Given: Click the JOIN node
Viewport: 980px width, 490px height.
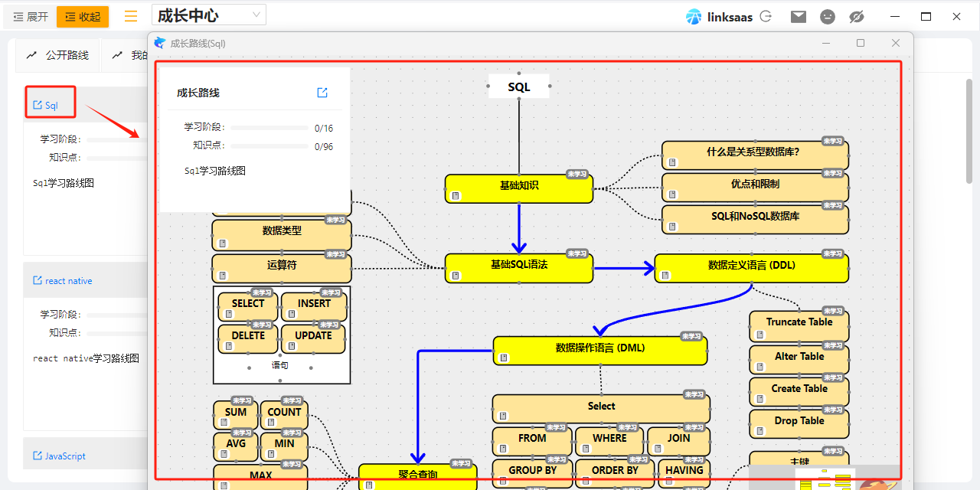Looking at the screenshot, I should tap(678, 441).
